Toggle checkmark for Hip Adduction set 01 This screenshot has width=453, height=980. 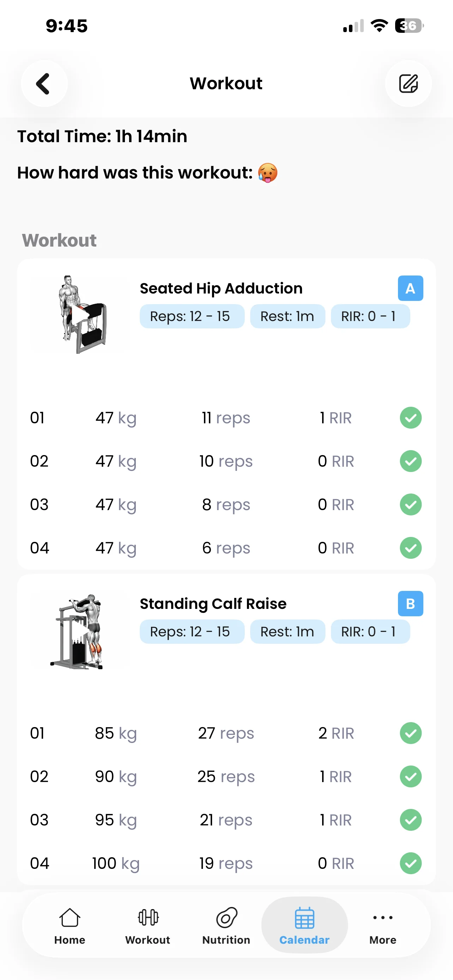click(410, 418)
